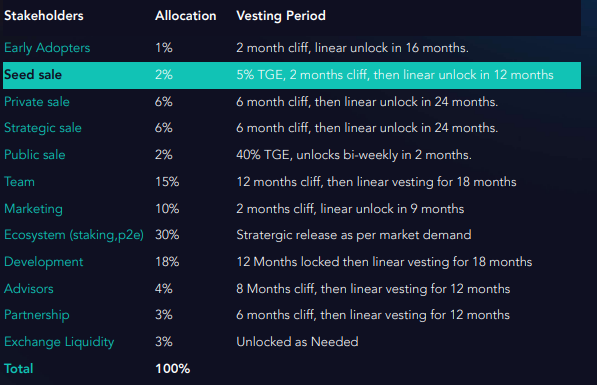Click the Advisors stakeholder label
Image resolution: width=597 pixels, height=385 pixels.
click(29, 289)
